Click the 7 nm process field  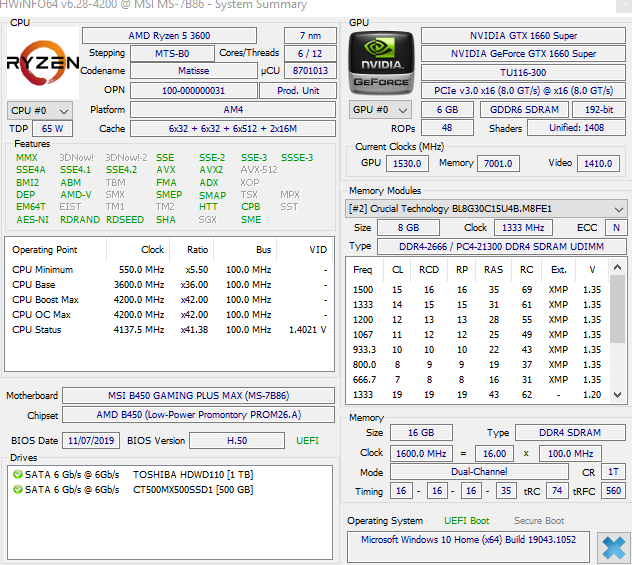(x=310, y=35)
